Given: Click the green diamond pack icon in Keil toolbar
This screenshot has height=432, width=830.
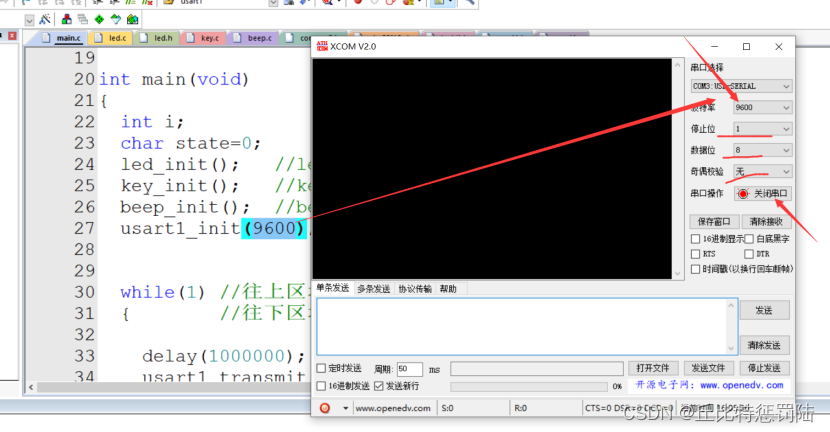Looking at the screenshot, I should pyautogui.click(x=99, y=20).
